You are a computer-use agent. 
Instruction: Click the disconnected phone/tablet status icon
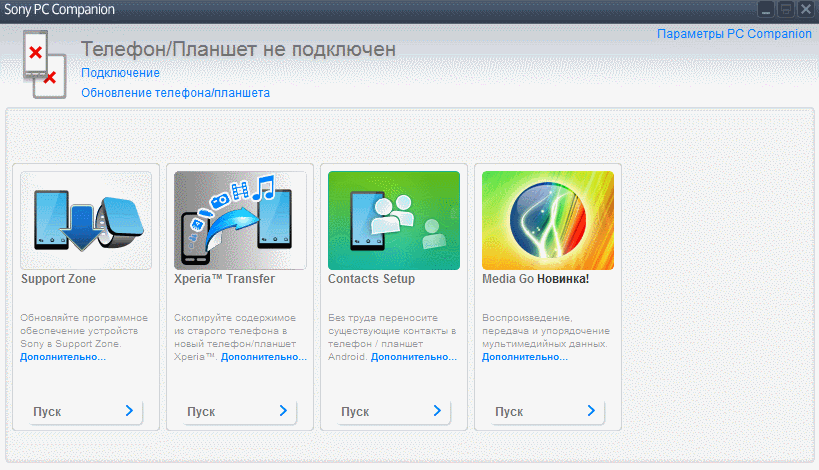point(45,64)
